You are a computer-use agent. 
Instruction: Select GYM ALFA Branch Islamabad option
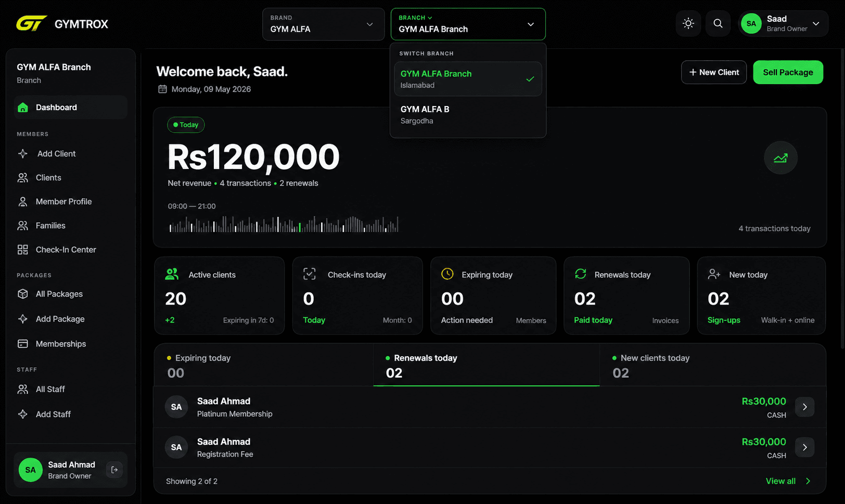click(468, 79)
